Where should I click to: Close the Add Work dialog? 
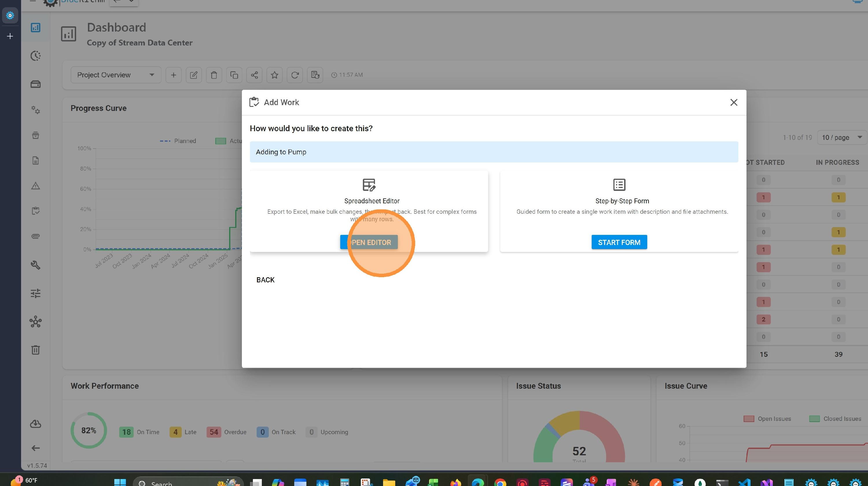pos(733,102)
